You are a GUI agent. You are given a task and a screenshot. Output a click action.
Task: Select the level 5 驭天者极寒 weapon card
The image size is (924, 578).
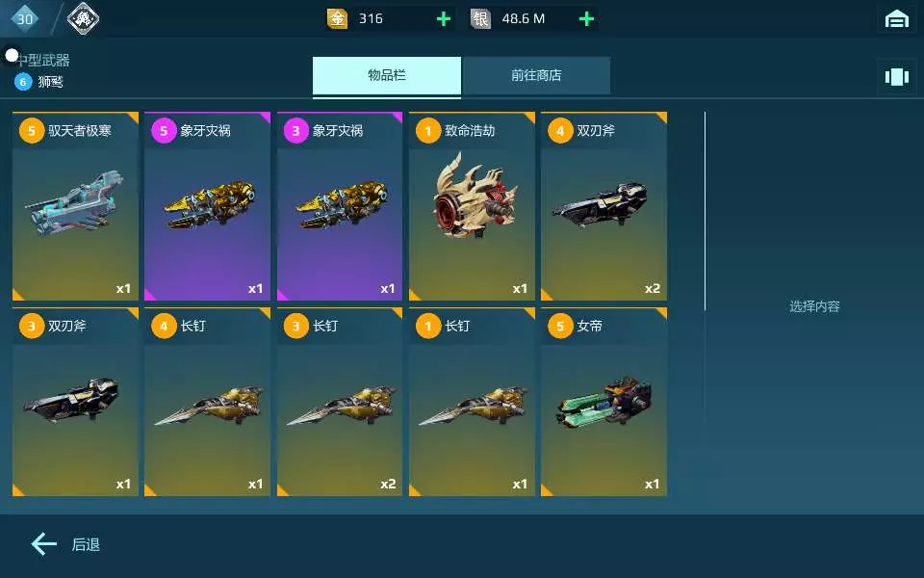[x=75, y=206]
